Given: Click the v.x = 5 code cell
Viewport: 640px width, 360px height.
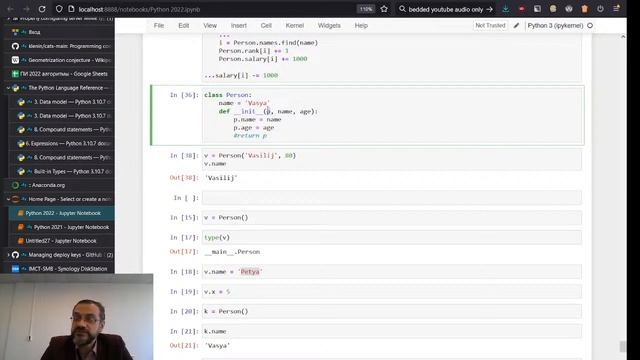Looking at the screenshot, I should (392, 292).
